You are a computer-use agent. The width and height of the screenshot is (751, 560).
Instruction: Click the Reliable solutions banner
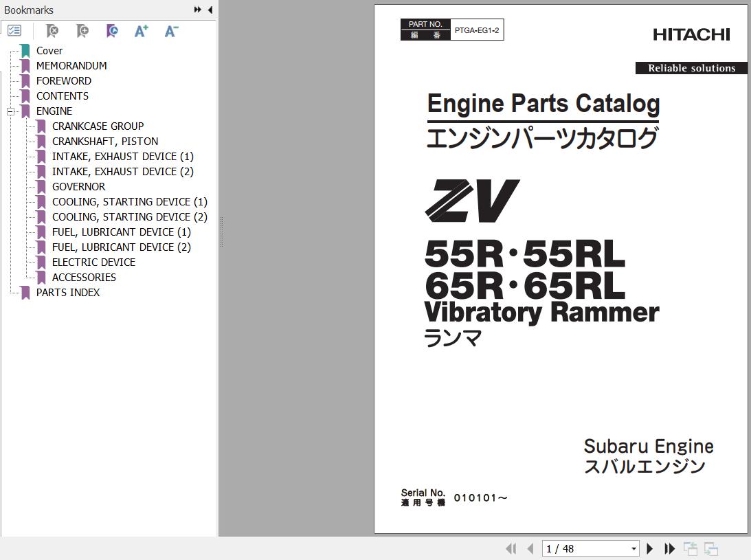691,68
